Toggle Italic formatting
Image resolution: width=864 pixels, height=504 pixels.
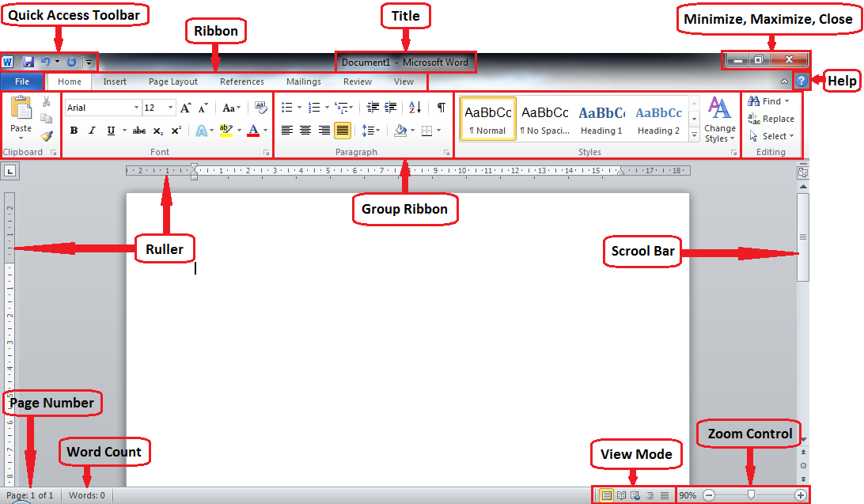(92, 131)
